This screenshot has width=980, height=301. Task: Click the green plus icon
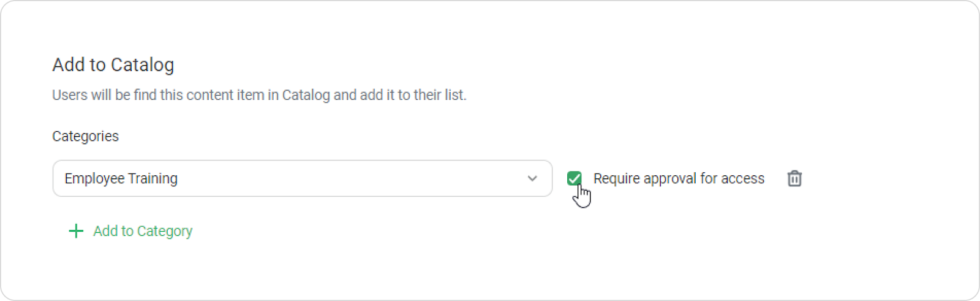point(76,231)
